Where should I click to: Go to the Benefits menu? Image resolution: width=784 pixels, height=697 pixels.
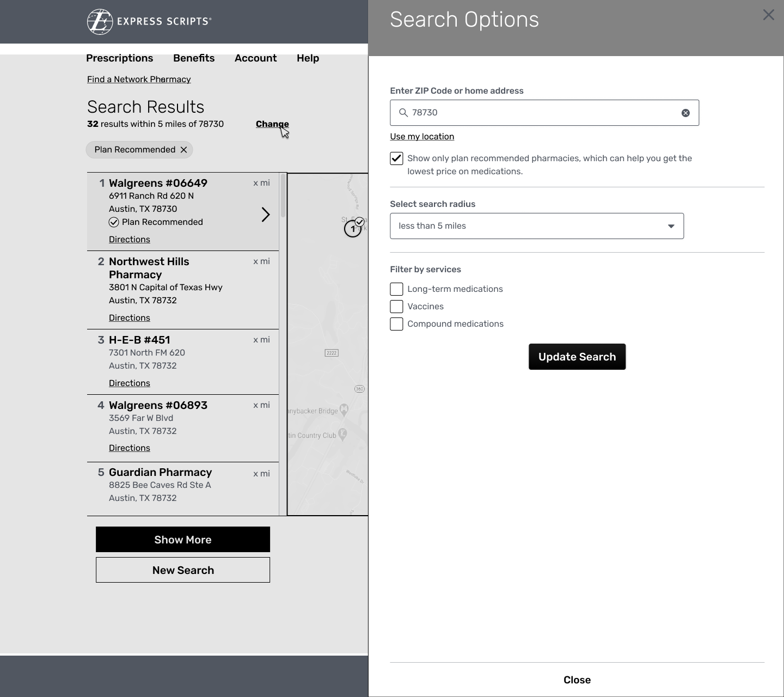194,58
